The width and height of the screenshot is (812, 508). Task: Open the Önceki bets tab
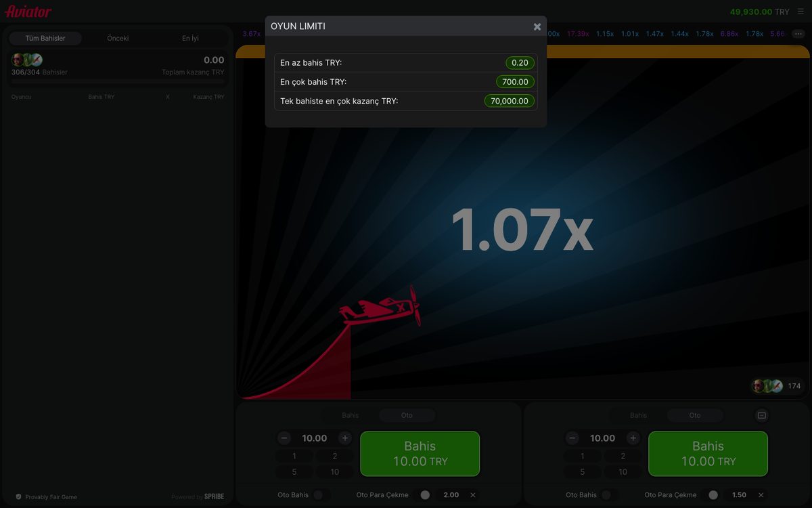click(118, 39)
